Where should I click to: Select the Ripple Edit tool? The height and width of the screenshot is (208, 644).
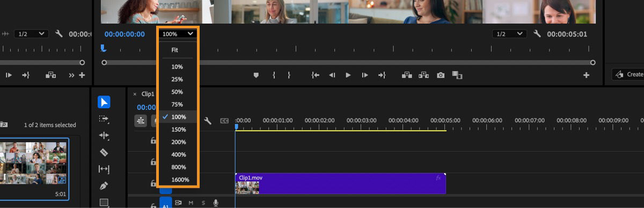point(104,136)
